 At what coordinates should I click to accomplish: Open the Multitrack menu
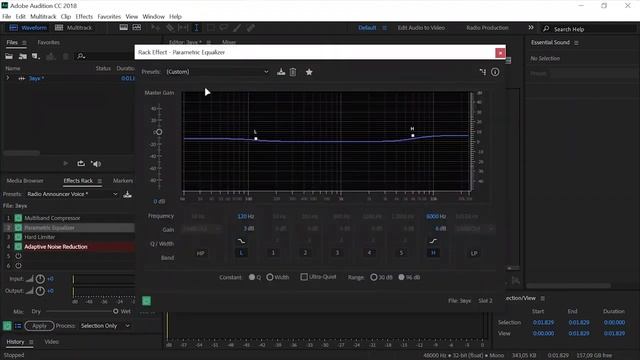click(43, 16)
